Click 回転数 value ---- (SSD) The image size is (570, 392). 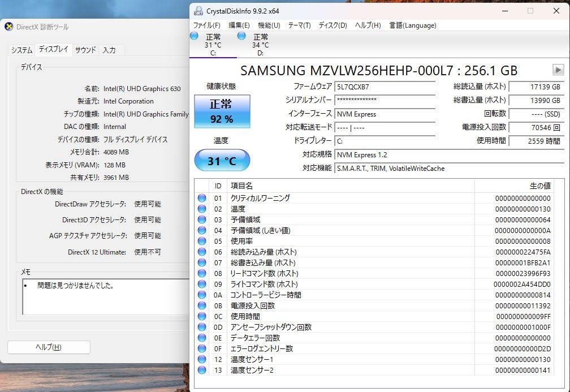pyautogui.click(x=536, y=114)
